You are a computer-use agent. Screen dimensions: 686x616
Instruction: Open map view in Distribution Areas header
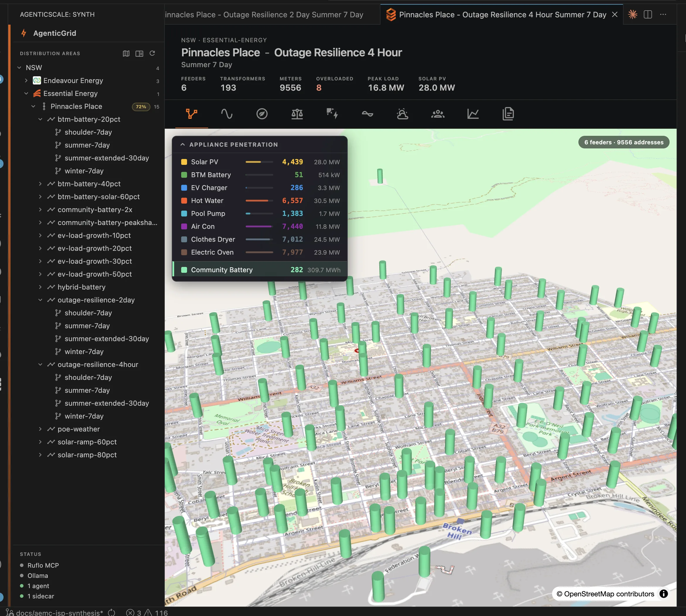(x=126, y=53)
